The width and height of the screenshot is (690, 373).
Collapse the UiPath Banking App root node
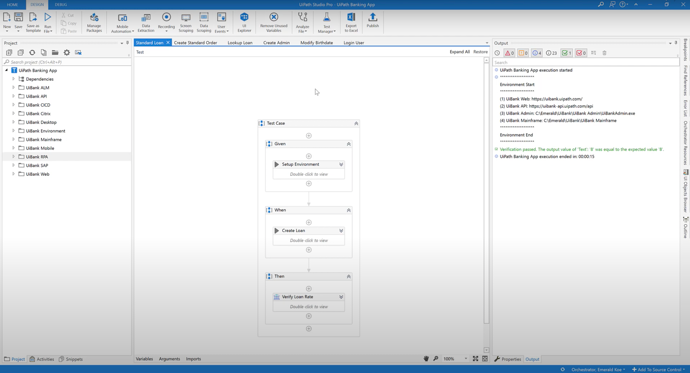click(x=7, y=70)
